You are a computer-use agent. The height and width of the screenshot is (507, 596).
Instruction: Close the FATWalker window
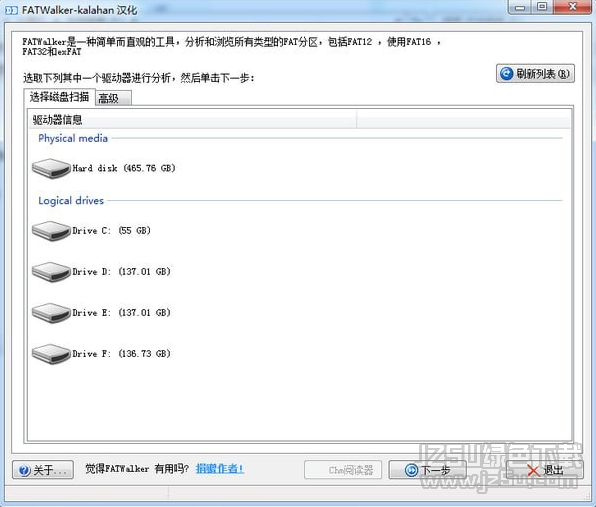point(572,6)
